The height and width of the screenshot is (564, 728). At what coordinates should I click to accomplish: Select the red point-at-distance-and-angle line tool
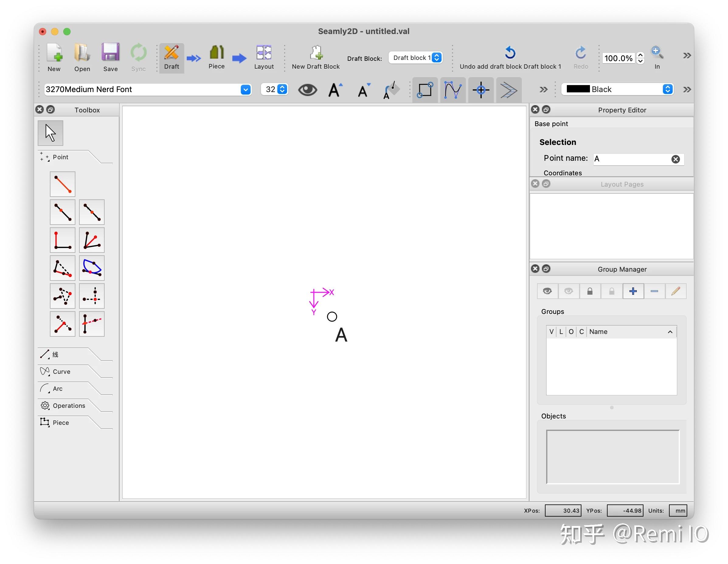pyautogui.click(x=63, y=184)
